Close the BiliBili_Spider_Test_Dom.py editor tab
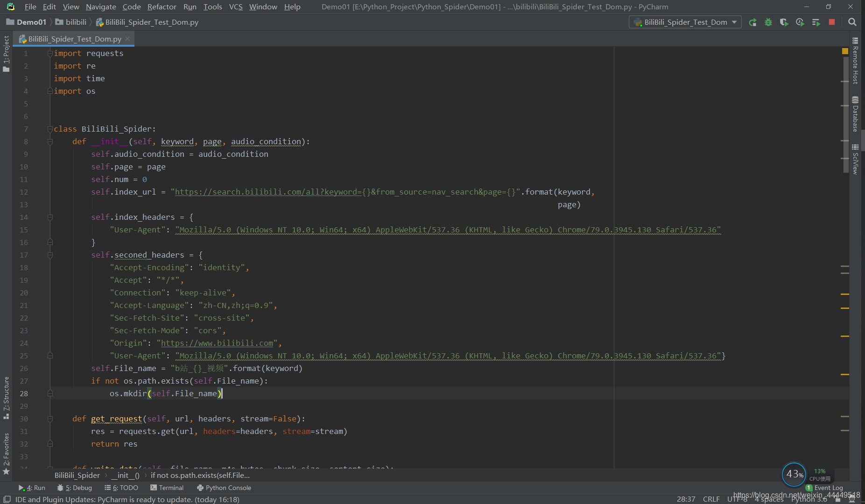The width and height of the screenshot is (865, 504). coord(127,39)
